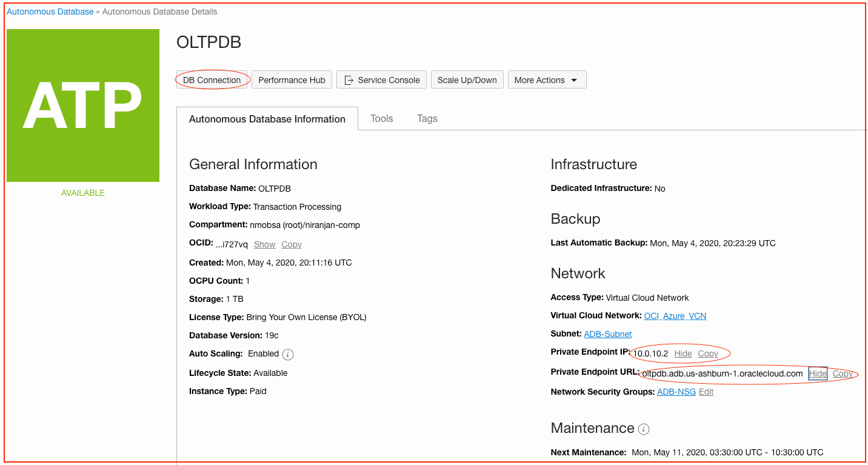Hide the Private Endpoint IP address

(683, 353)
